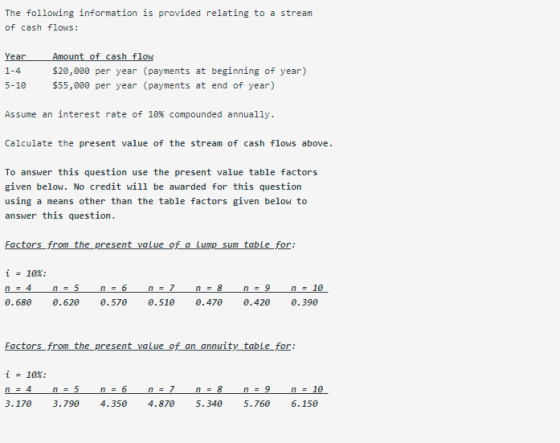
Task: Select the 'Amount of cash flow' header
Action: [x=103, y=56]
